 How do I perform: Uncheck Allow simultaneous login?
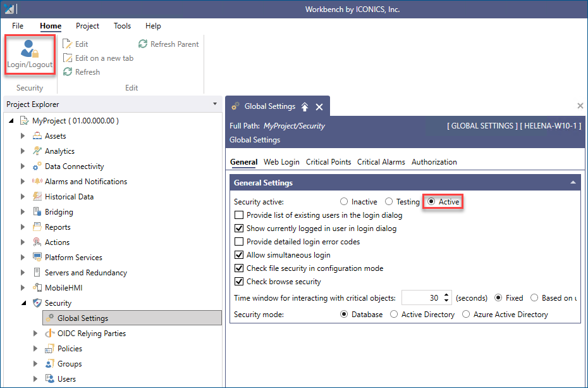(x=239, y=255)
